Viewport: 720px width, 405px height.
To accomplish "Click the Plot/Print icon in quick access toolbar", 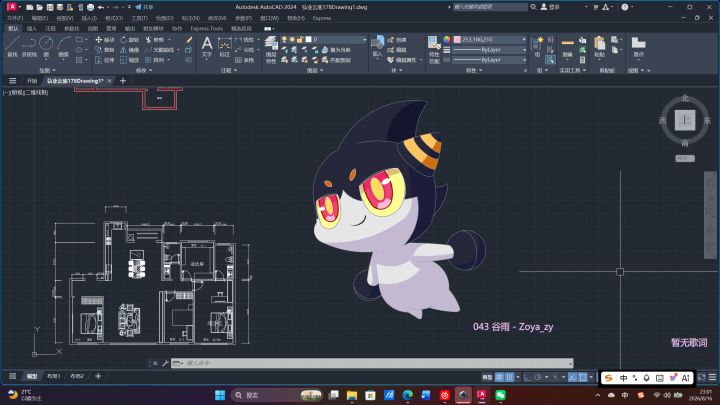I will [x=90, y=7].
